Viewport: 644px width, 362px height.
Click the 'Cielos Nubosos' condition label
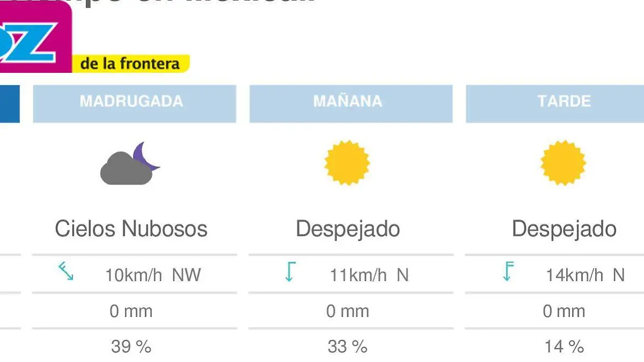131,228
